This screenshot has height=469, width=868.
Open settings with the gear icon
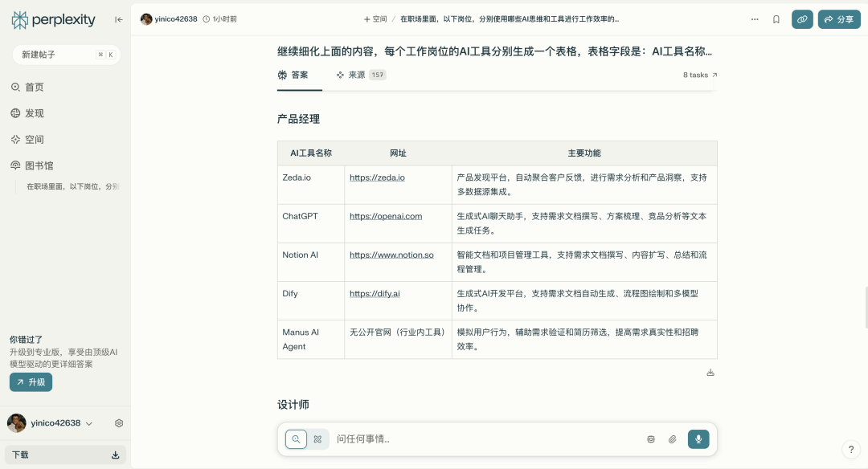coord(118,423)
